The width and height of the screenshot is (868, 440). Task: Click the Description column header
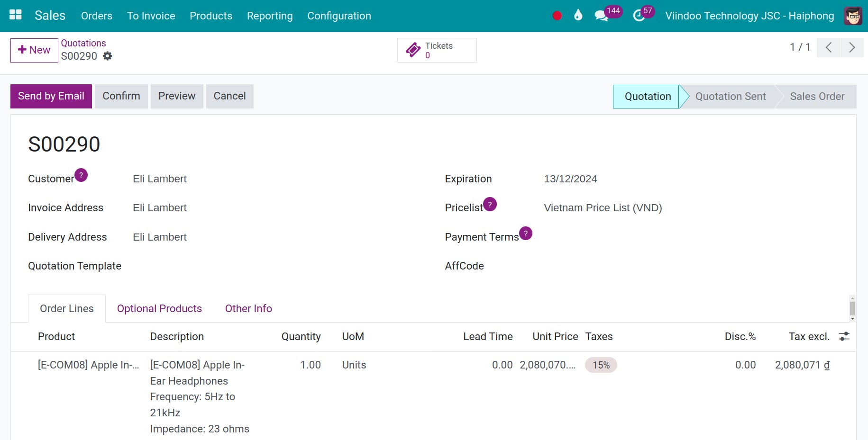tap(177, 337)
